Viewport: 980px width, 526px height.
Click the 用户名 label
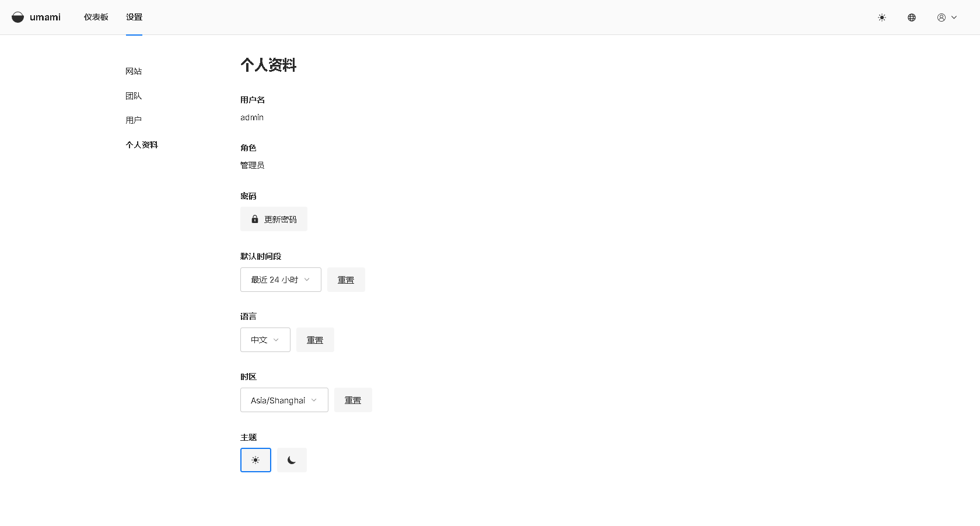pos(253,100)
